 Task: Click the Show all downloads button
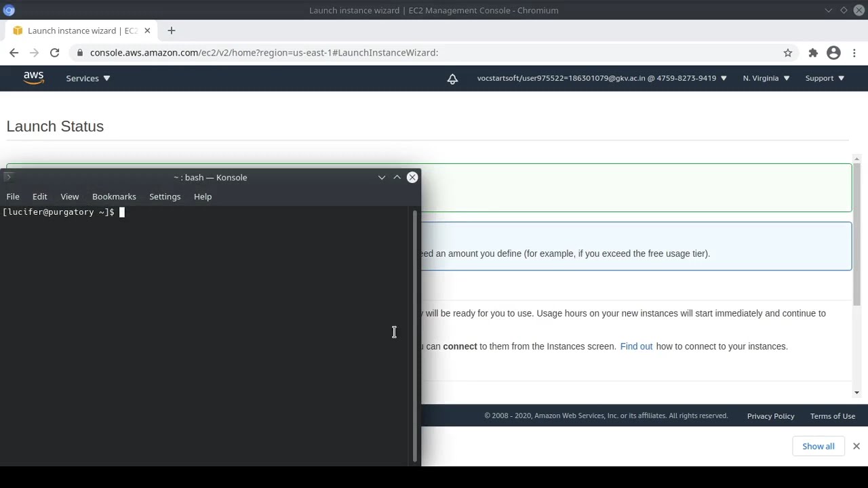pos(818,446)
